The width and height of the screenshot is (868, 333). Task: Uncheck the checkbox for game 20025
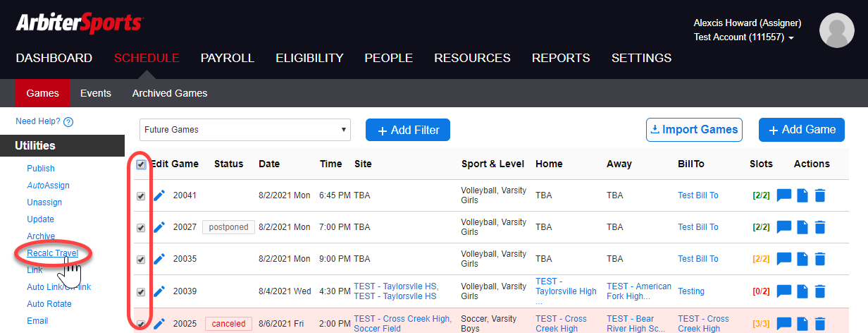pyautogui.click(x=141, y=324)
